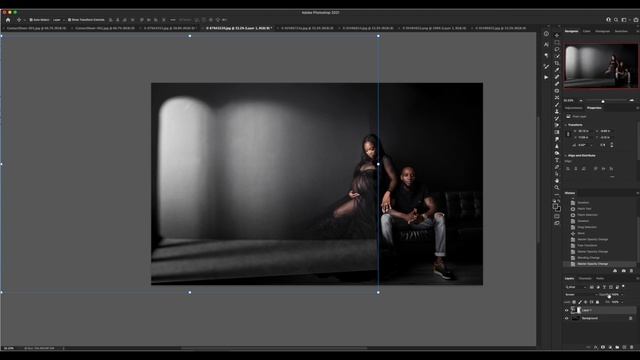Hide Layer 1 with its eye icon
Viewport: 640px width, 360px height.
point(567,310)
